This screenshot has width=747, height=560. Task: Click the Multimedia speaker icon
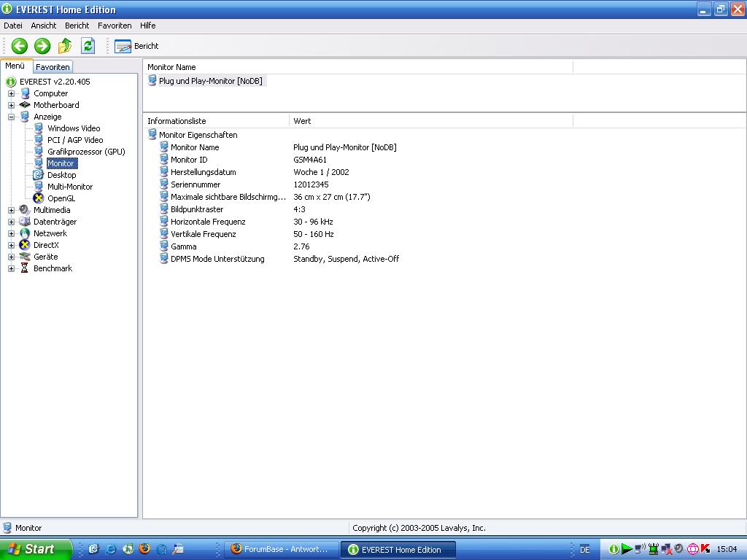pos(25,210)
